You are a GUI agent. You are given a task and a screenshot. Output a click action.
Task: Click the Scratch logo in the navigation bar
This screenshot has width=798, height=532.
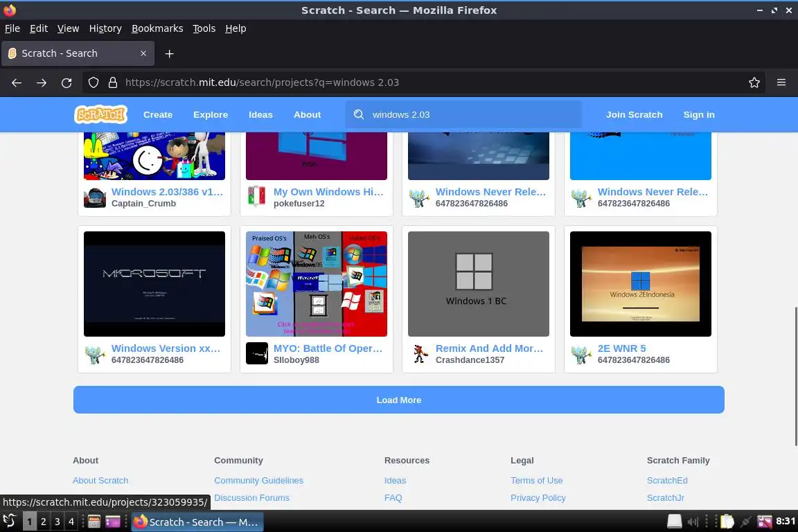tap(100, 114)
